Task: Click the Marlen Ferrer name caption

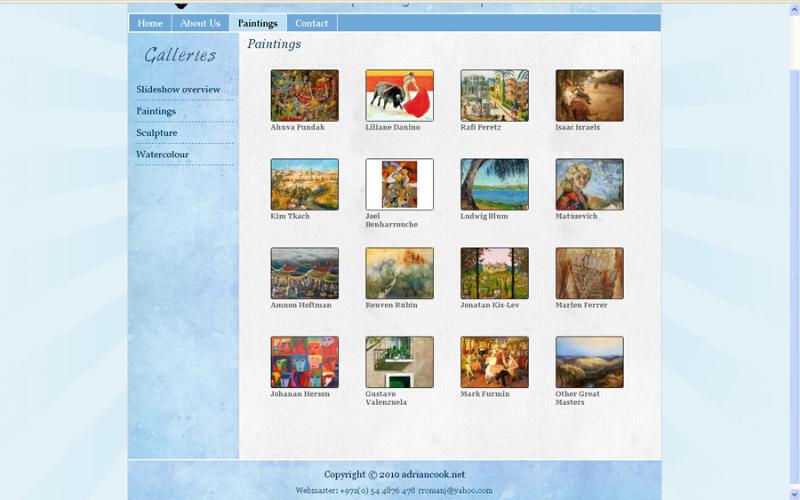Action: 582,305
